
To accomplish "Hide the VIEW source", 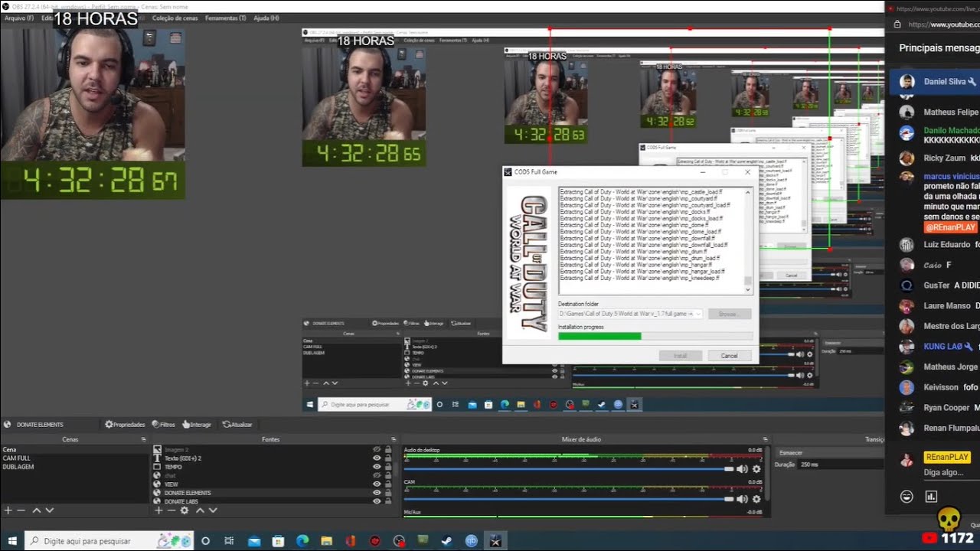I will [x=377, y=484].
